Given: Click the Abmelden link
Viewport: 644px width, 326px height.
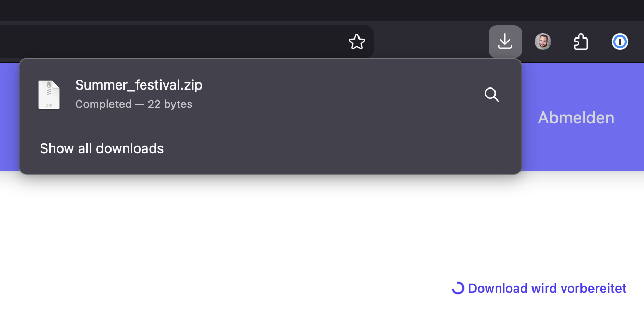Looking at the screenshot, I should pyautogui.click(x=576, y=118).
